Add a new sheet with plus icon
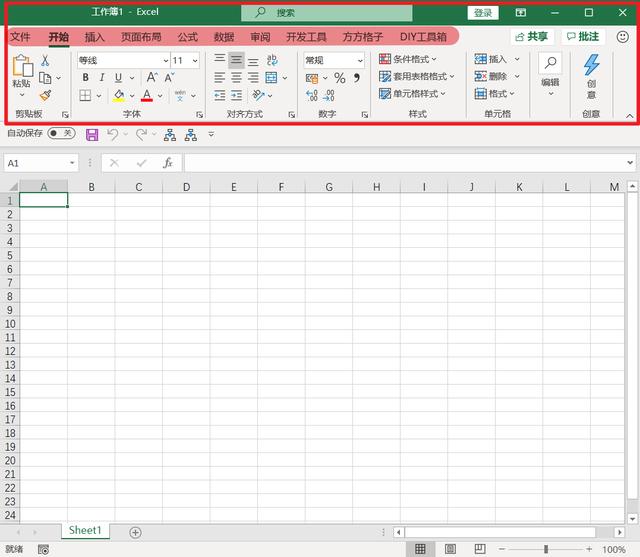The width and height of the screenshot is (640, 557). (x=136, y=532)
